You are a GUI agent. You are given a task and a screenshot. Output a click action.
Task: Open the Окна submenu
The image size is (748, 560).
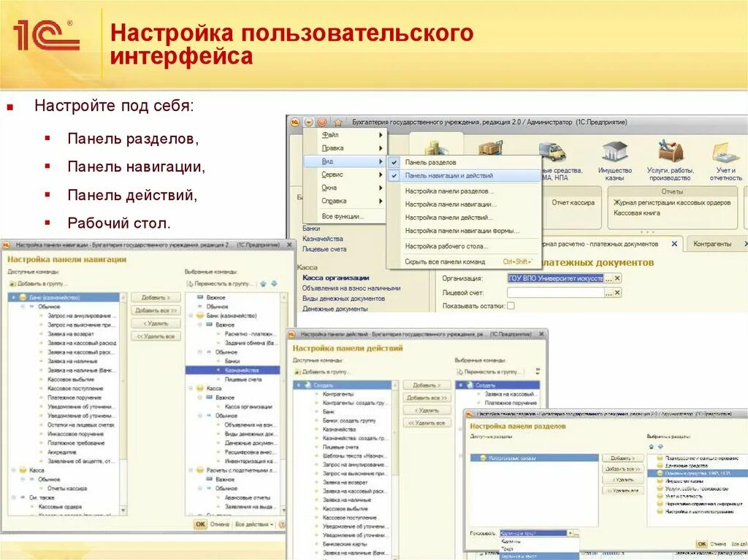pyautogui.click(x=346, y=188)
